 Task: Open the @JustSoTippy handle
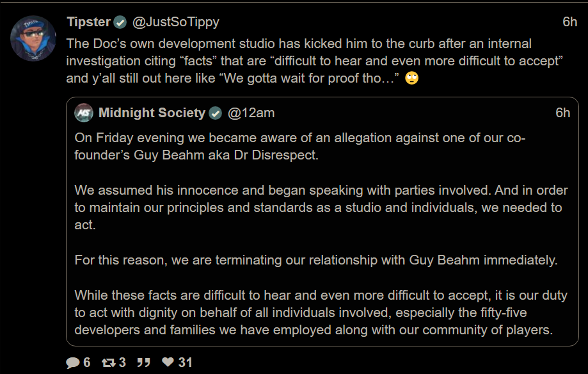tap(175, 22)
